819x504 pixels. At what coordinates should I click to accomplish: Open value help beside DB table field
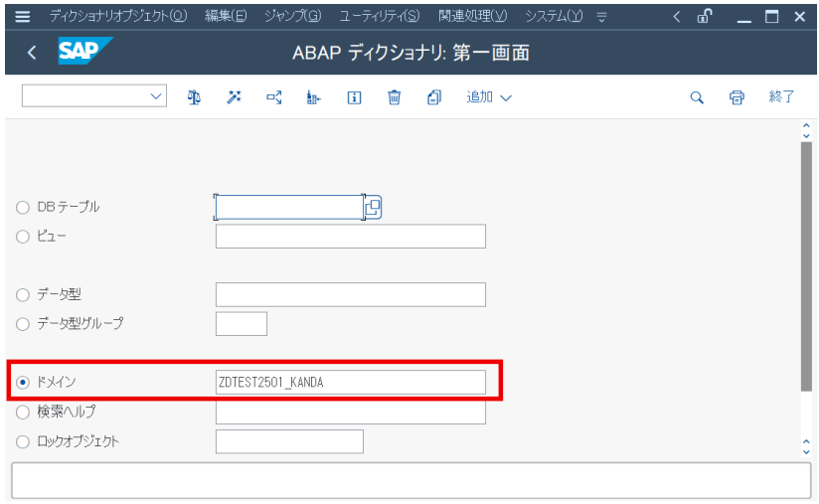(x=373, y=208)
